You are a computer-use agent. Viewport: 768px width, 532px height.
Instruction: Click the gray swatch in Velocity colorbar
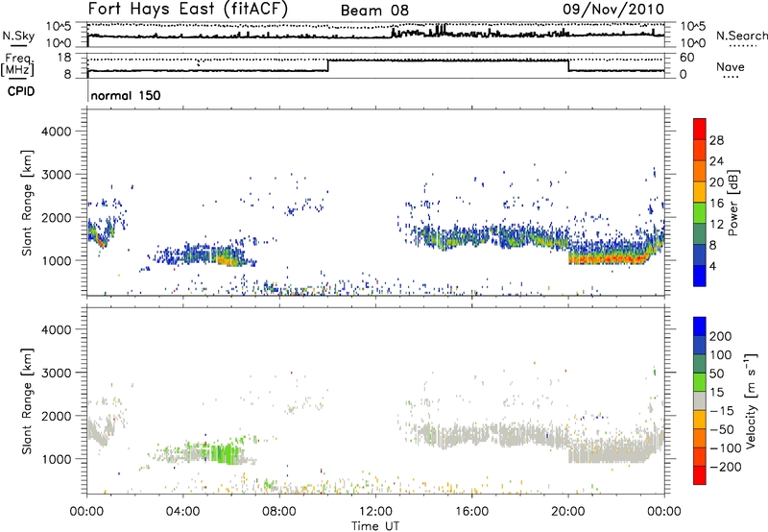700,400
